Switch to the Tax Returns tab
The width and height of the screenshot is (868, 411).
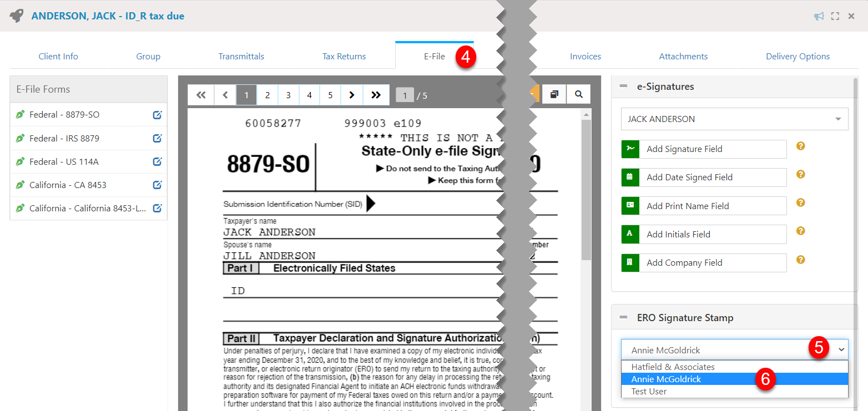[344, 57]
